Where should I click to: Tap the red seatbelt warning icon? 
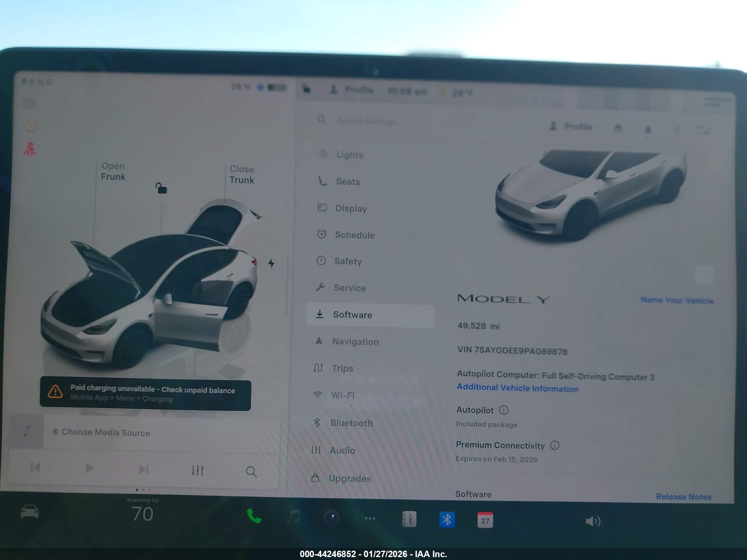point(30,149)
